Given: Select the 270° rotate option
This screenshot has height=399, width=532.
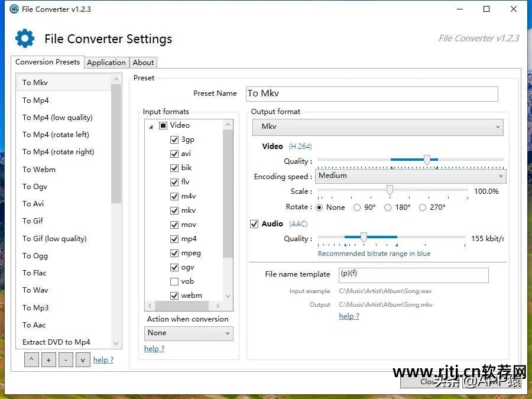Looking at the screenshot, I should [423, 207].
